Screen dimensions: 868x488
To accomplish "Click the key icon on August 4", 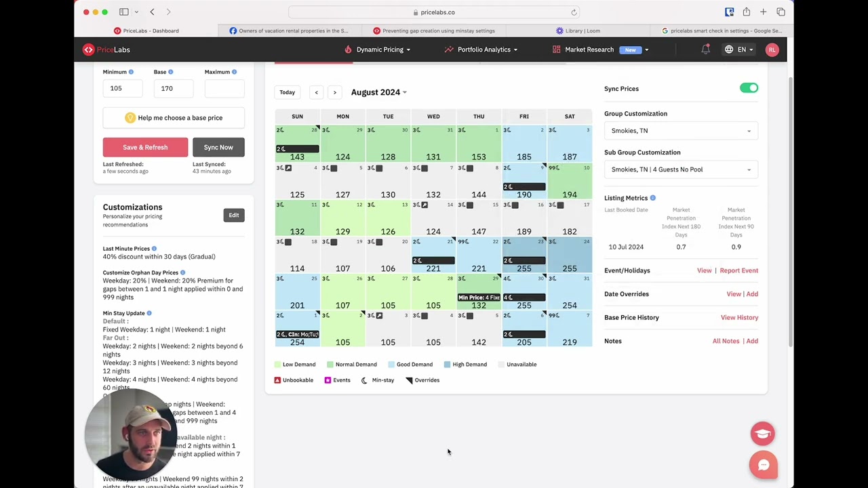I will click(288, 168).
